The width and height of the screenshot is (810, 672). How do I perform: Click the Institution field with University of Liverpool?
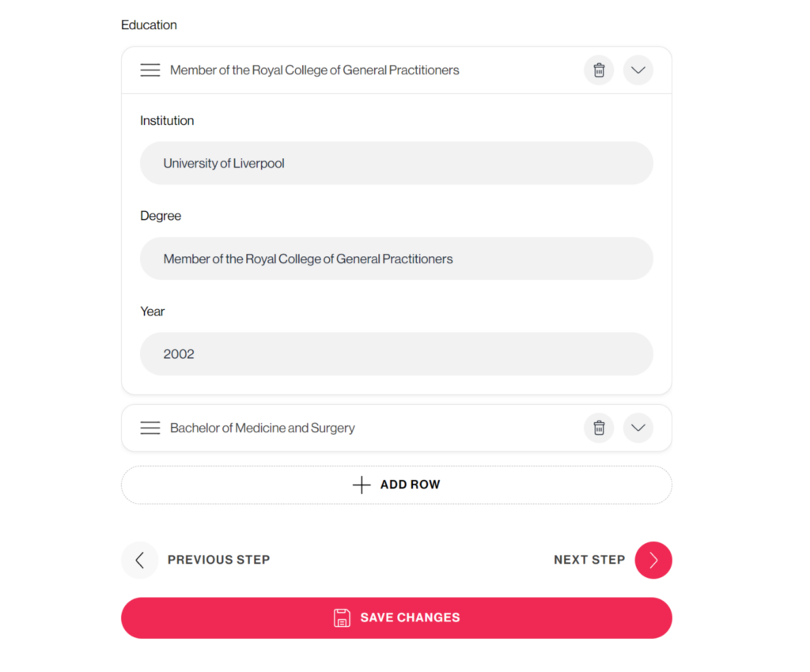coord(396,164)
